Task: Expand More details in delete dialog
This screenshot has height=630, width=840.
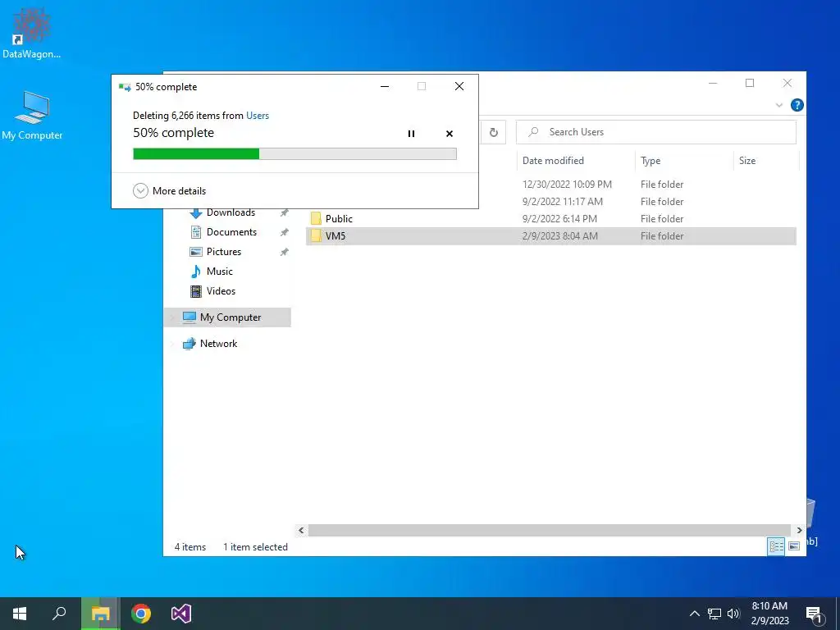Action: [x=169, y=190]
